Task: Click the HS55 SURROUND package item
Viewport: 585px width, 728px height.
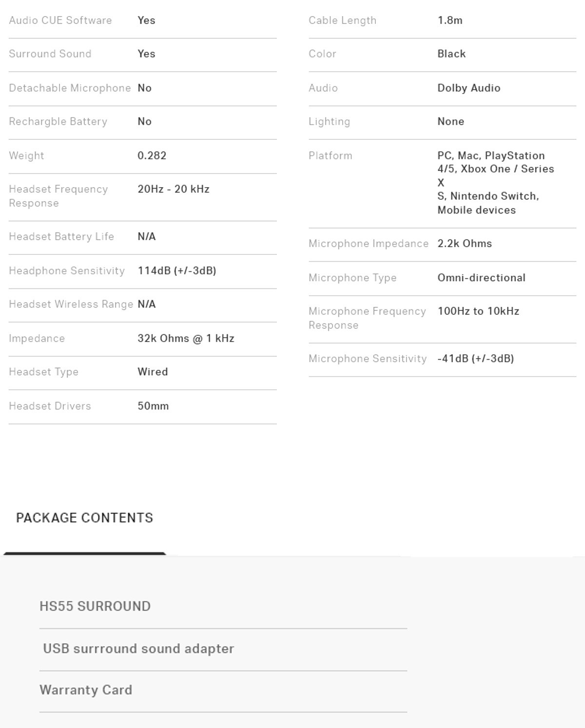Action: pyautogui.click(x=95, y=606)
